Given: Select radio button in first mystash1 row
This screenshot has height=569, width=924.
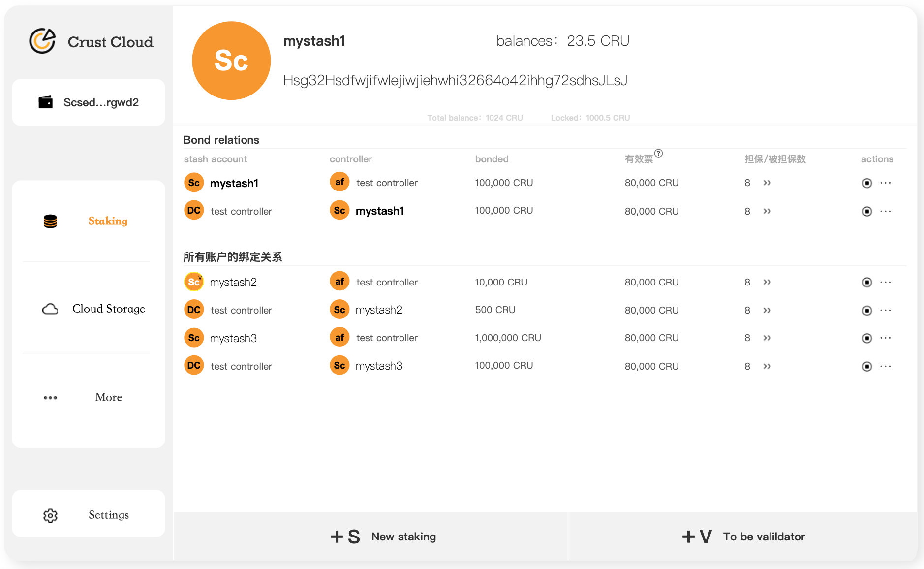Looking at the screenshot, I should [867, 183].
